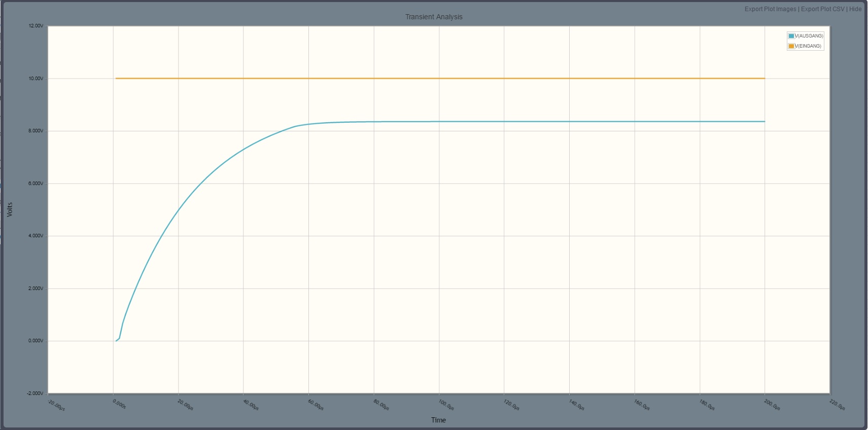Click the 6.000V y-axis tick label
The height and width of the screenshot is (430, 868).
pyautogui.click(x=36, y=184)
